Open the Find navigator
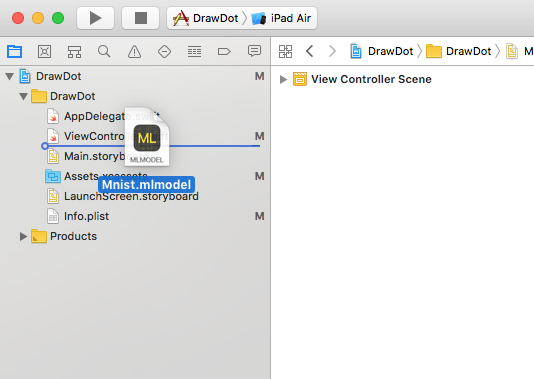Viewport: 534px width, 379px height. pyautogui.click(x=104, y=52)
